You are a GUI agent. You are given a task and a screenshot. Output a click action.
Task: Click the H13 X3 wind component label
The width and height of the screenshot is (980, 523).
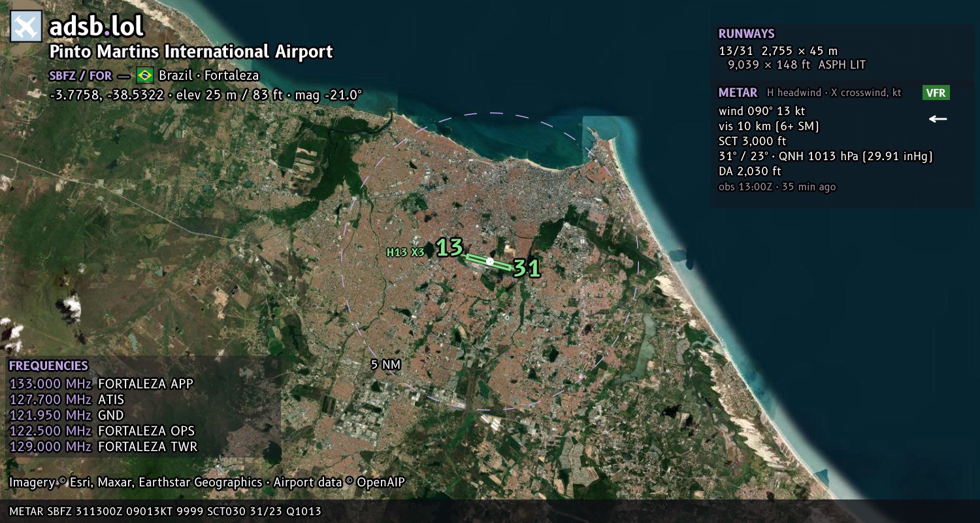[x=406, y=252]
